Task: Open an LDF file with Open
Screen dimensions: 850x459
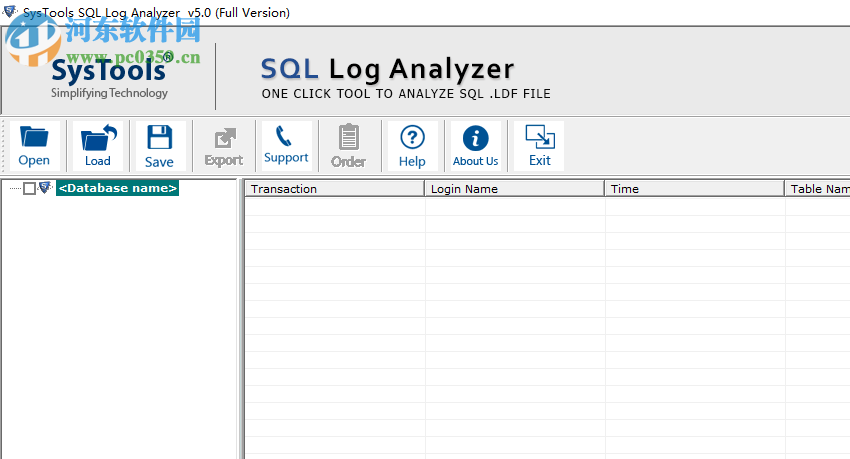Action: 34,146
